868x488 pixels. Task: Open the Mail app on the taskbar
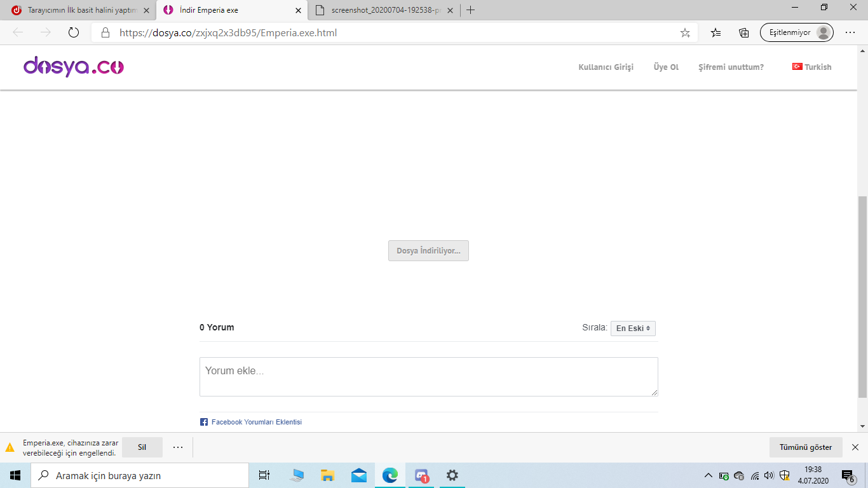click(359, 475)
